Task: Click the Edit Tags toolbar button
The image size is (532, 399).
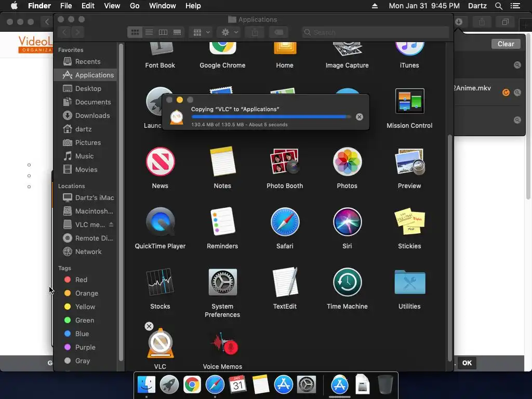Action: coord(278,32)
